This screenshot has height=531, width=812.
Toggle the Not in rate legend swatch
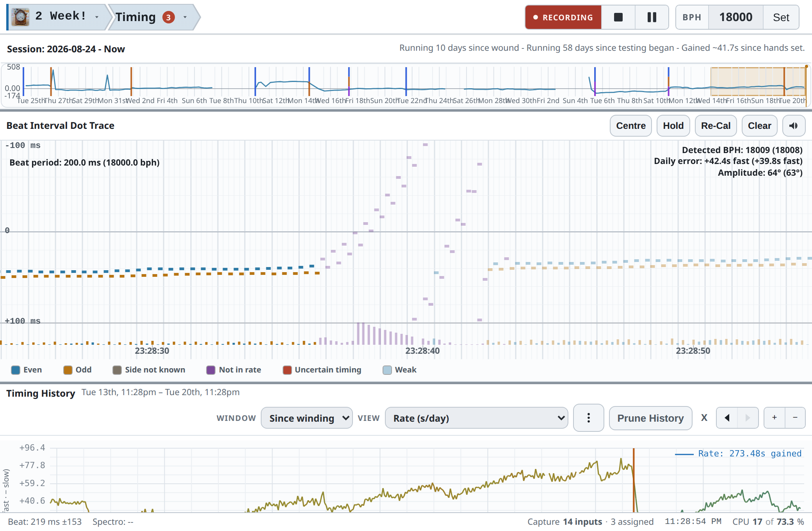coord(211,370)
